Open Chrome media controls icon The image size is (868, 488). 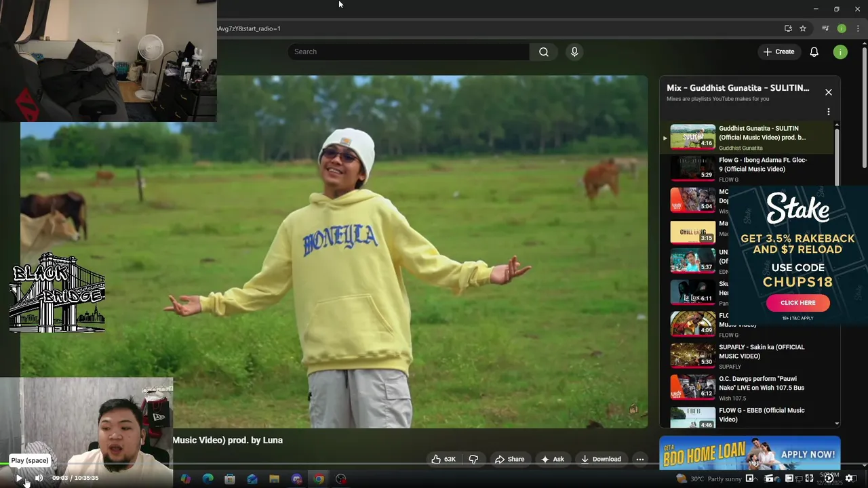coord(825,28)
